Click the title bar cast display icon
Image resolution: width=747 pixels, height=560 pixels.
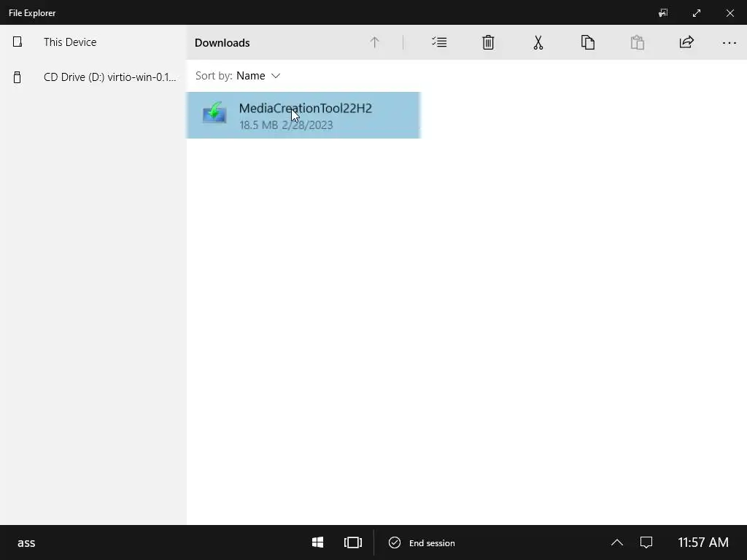663,13
